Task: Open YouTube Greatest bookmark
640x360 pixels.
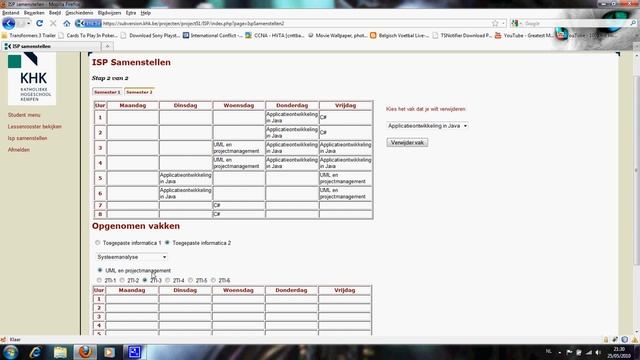Action: (524, 36)
